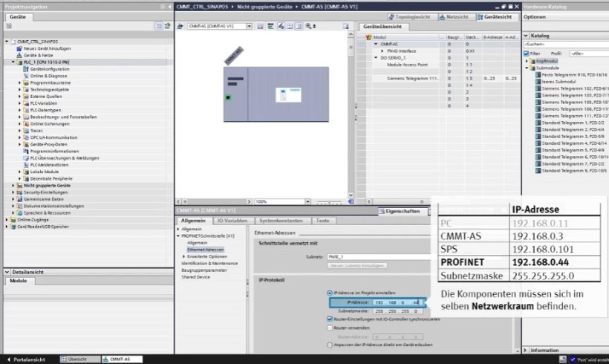Screen dimensions: 609x364
Task: Click the catalog search field '<Suchen>'
Action: coord(565,45)
